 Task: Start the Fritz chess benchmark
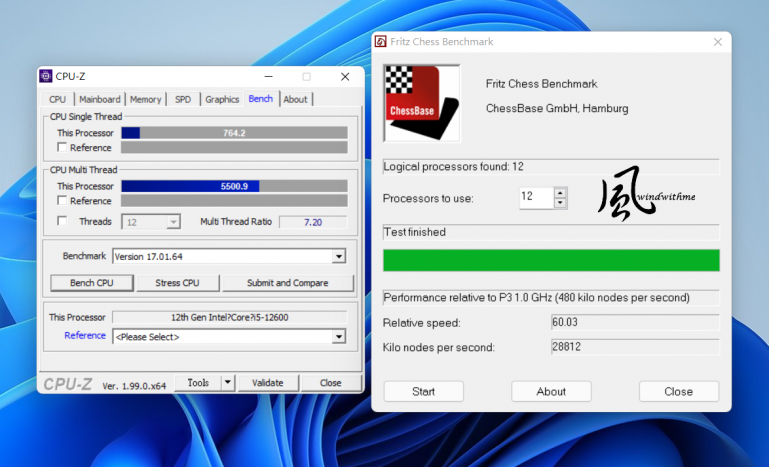coord(424,391)
